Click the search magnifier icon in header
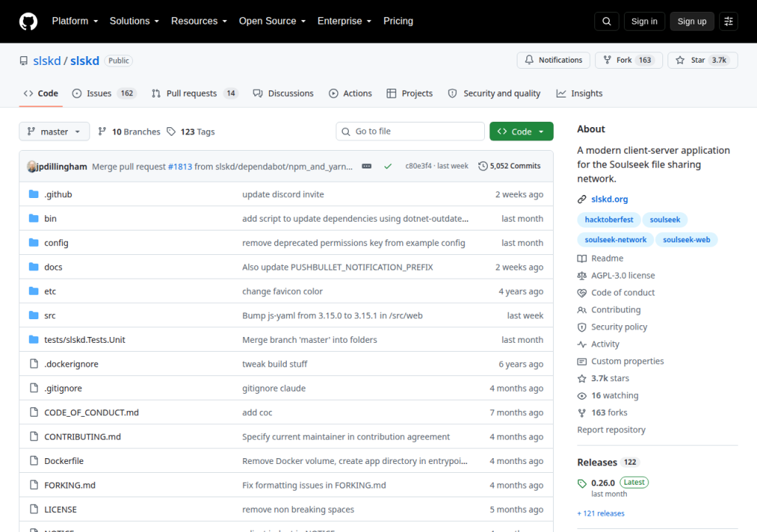 coord(606,21)
